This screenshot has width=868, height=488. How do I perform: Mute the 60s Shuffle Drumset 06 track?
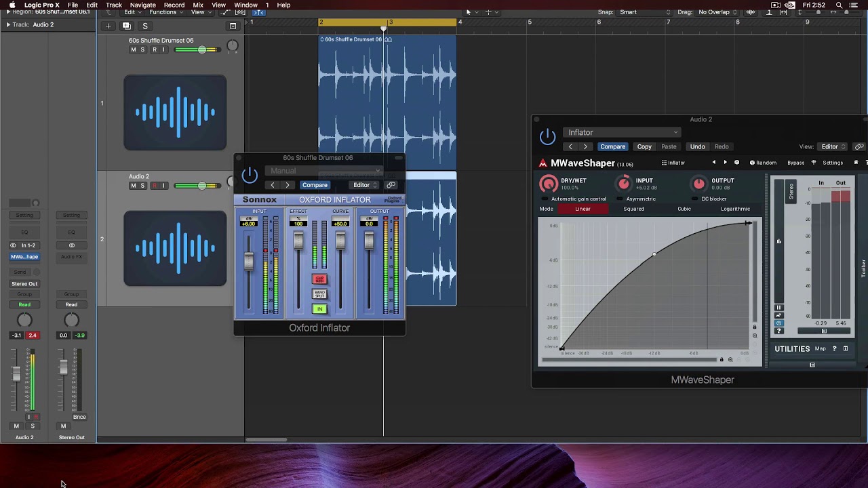[133, 50]
